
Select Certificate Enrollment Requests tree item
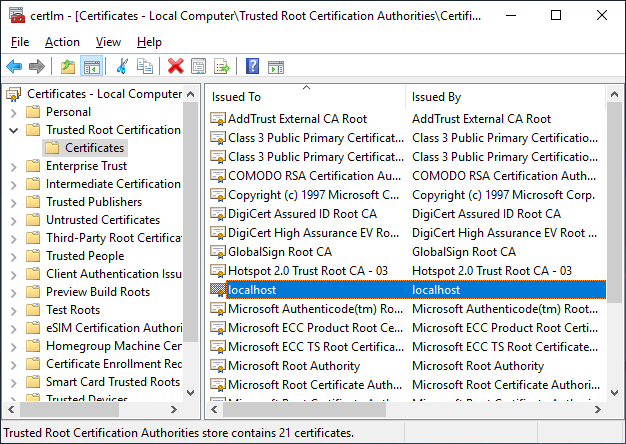tap(114, 364)
